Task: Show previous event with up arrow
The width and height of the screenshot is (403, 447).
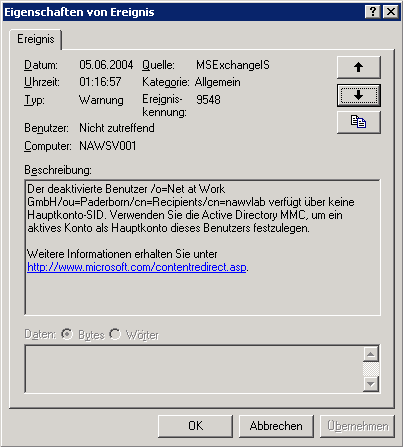Action: (359, 67)
